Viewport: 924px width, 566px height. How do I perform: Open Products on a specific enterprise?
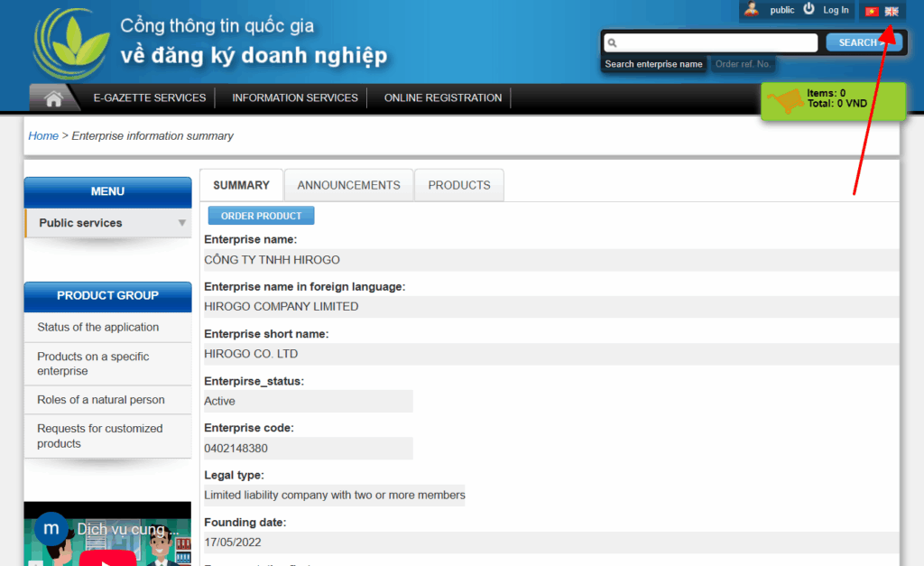point(93,364)
